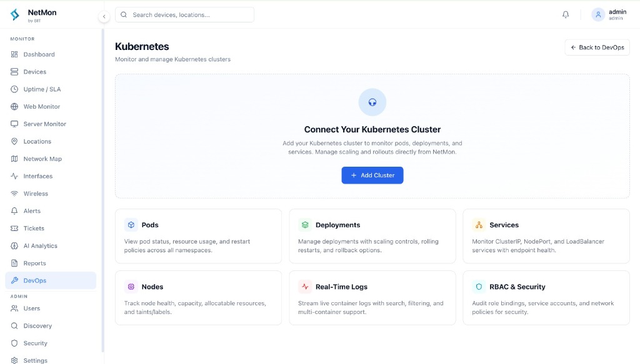Viewport: 640px width, 364px height.
Task: Click the Nodes icon on its card
Action: pyautogui.click(x=131, y=287)
